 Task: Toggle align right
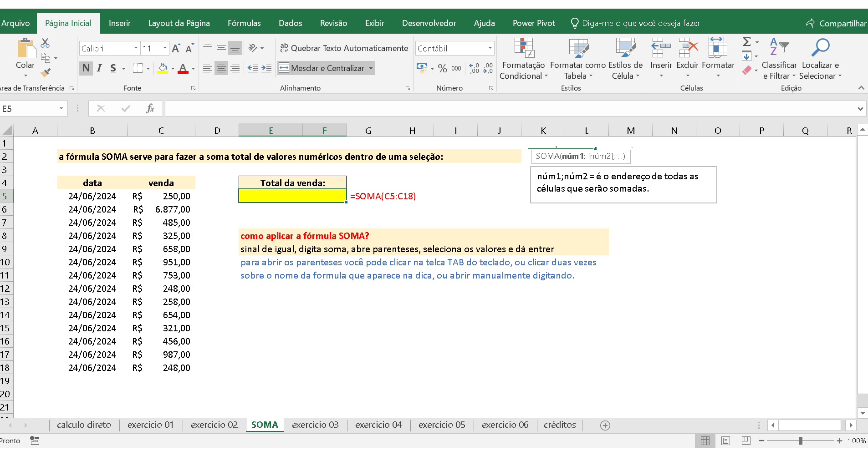[235, 68]
